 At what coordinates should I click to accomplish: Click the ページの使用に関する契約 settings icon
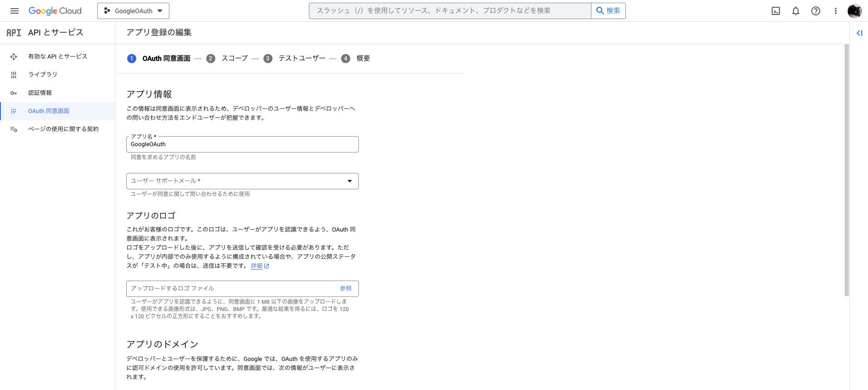[x=14, y=129]
